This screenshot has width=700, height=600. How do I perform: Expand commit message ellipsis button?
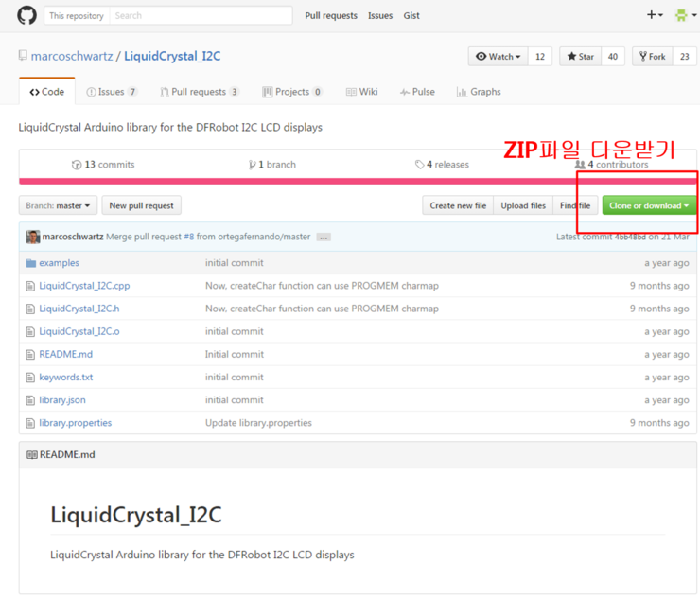(324, 238)
